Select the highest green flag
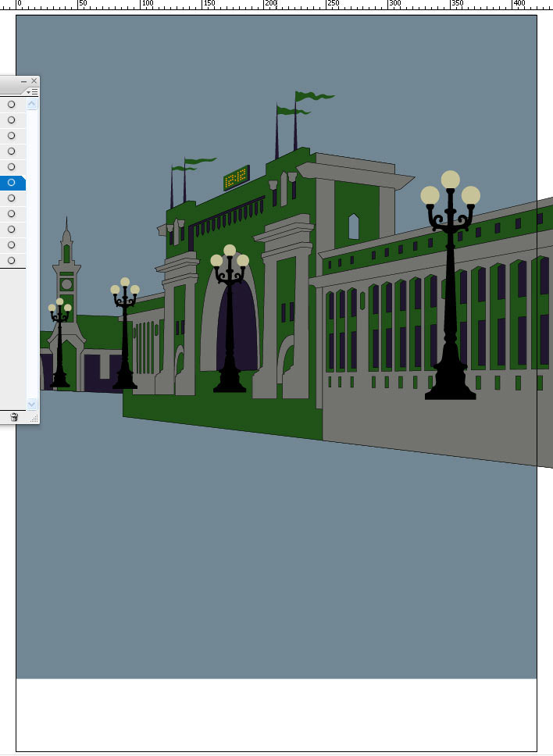Image resolution: width=553 pixels, height=756 pixels. pyautogui.click(x=314, y=97)
